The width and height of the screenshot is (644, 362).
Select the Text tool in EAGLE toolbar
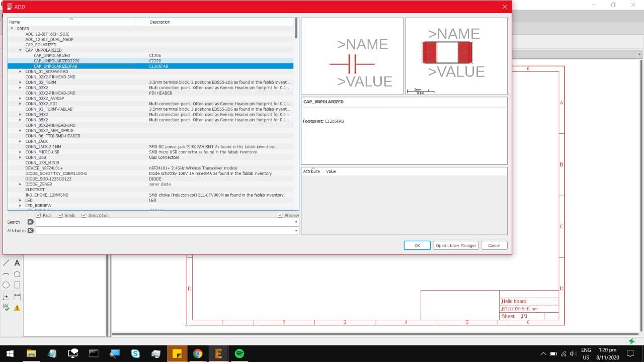pos(17,263)
